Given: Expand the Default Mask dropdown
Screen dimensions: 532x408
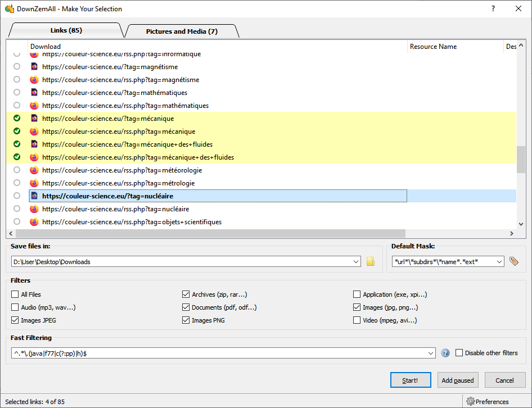Looking at the screenshot, I should [x=499, y=261].
